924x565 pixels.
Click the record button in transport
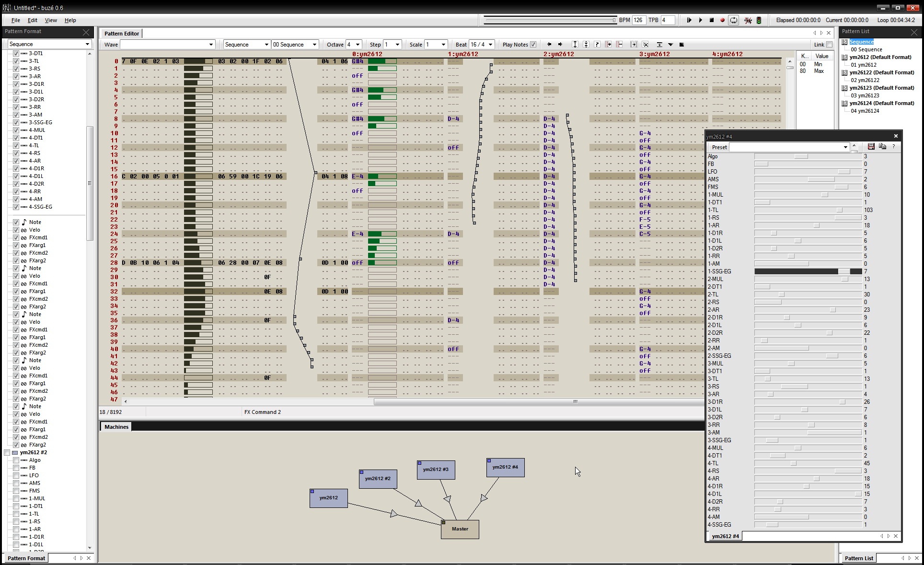(722, 20)
